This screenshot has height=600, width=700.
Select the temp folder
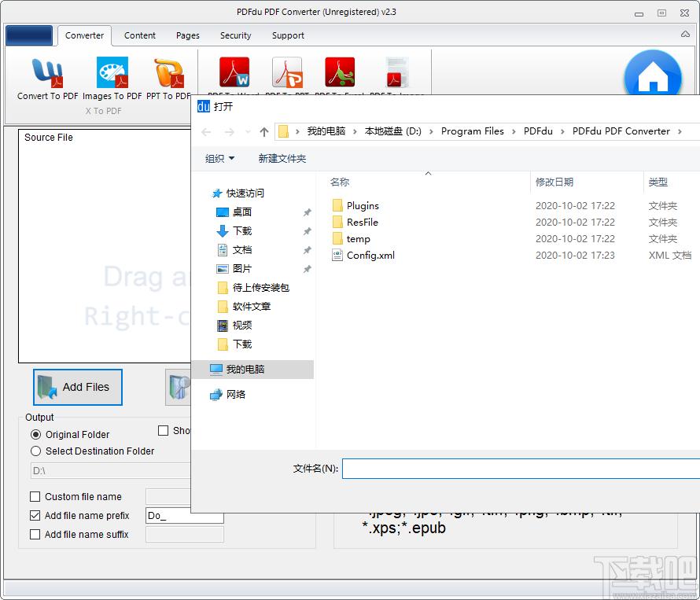358,238
